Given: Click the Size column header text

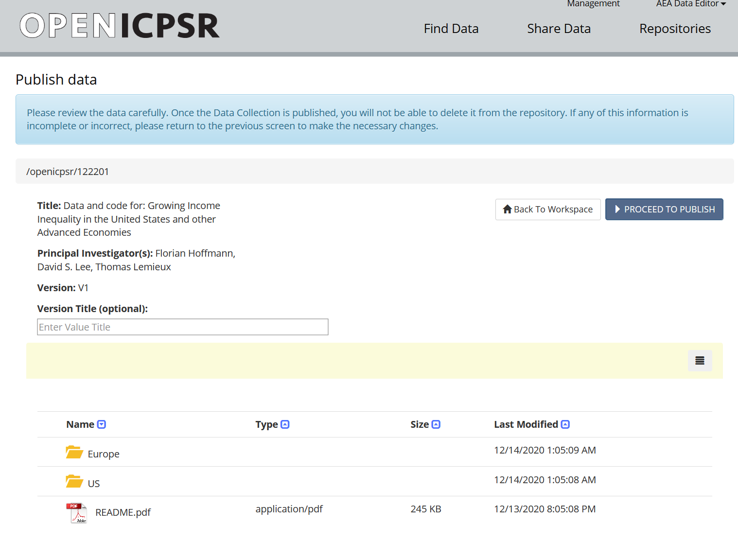Looking at the screenshot, I should 420,424.
